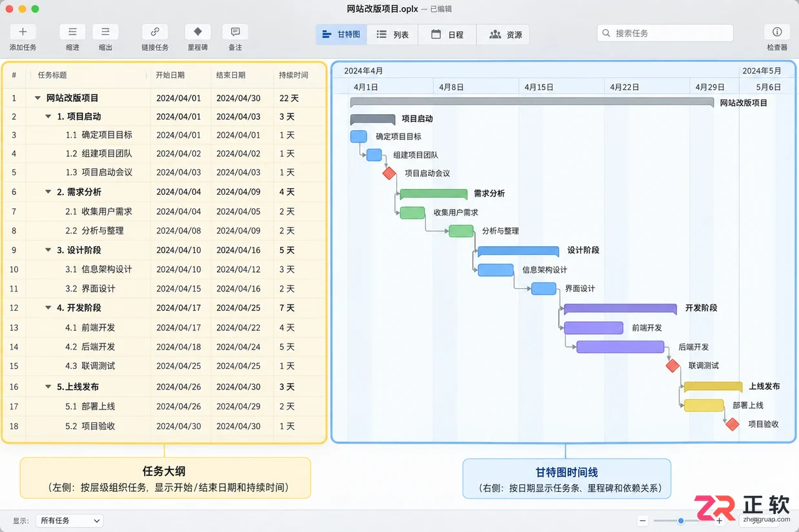Click the 任务标题 column header

pyautogui.click(x=52, y=75)
